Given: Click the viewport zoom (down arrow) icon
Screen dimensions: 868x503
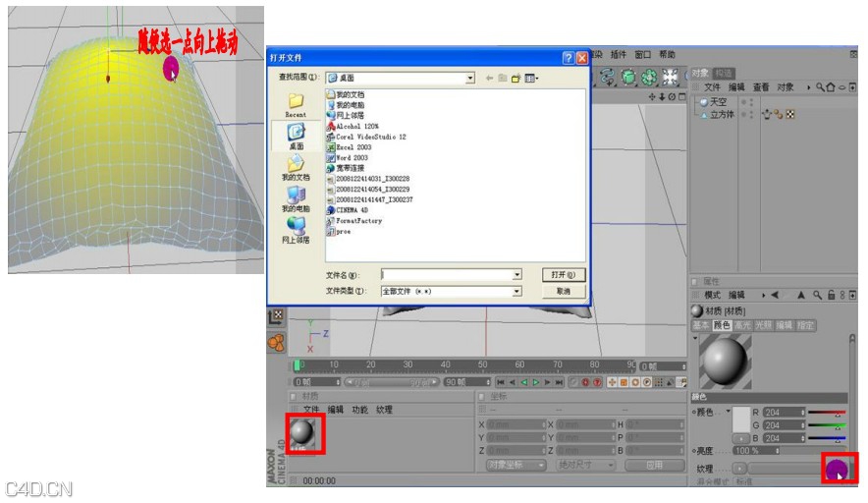Looking at the screenshot, I should pyautogui.click(x=662, y=97).
